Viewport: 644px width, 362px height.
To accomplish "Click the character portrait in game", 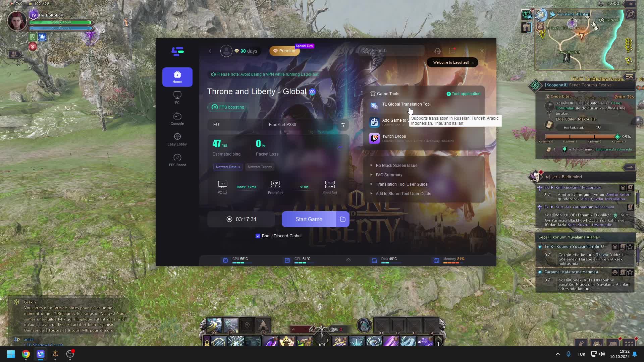I will [17, 21].
